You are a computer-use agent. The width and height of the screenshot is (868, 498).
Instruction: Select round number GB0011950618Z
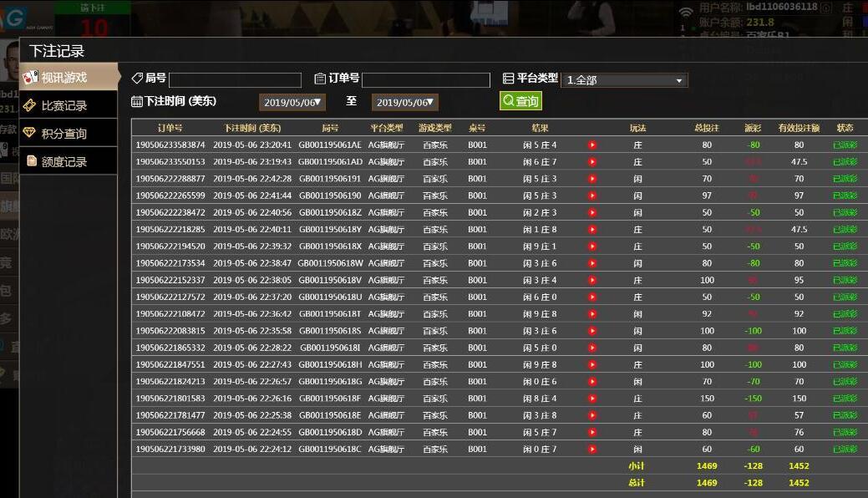coord(330,213)
